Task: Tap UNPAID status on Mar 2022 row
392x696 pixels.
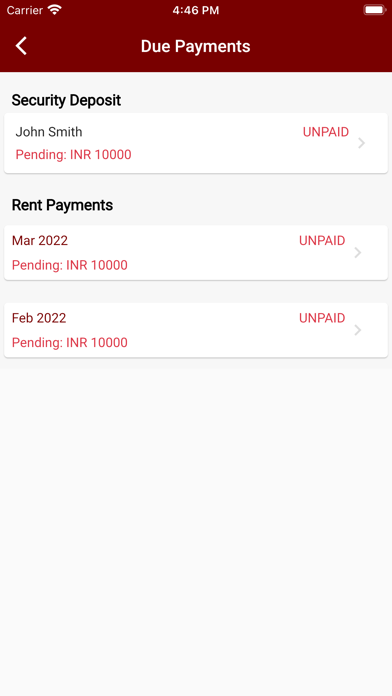Action: pos(322,241)
